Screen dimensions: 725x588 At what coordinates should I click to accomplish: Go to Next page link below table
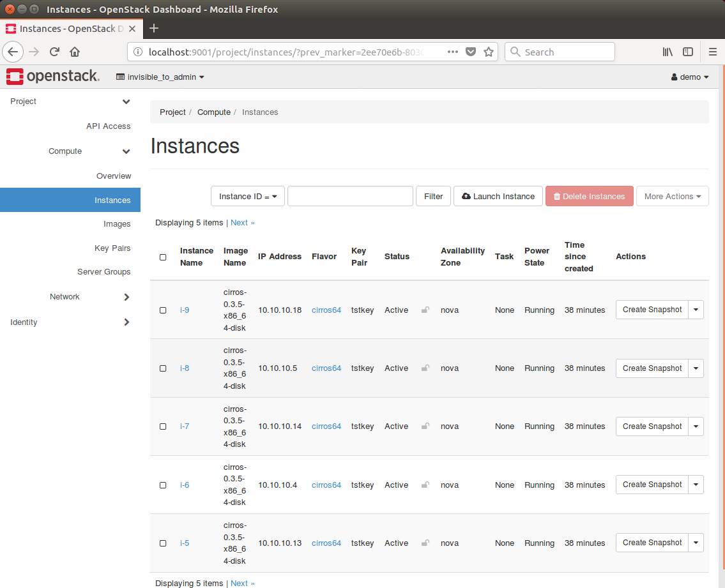tap(242, 584)
